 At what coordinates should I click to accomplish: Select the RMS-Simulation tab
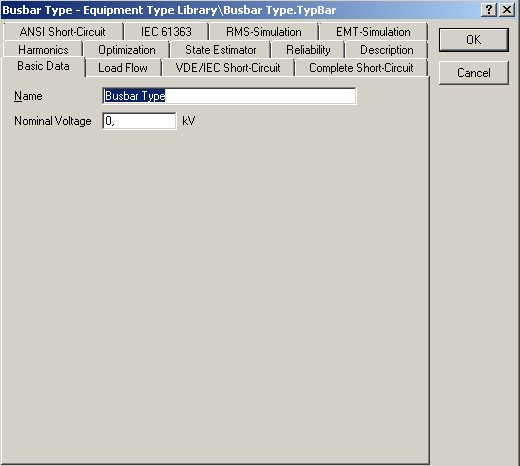263,32
